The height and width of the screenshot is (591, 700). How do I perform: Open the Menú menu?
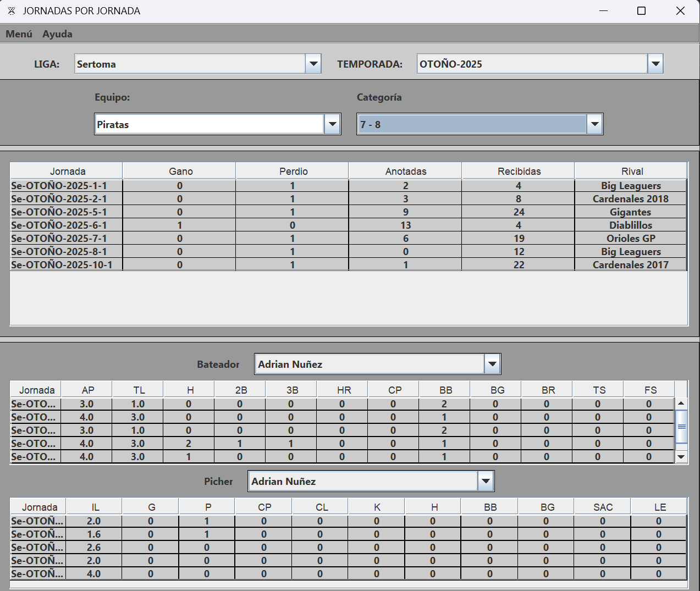click(19, 34)
